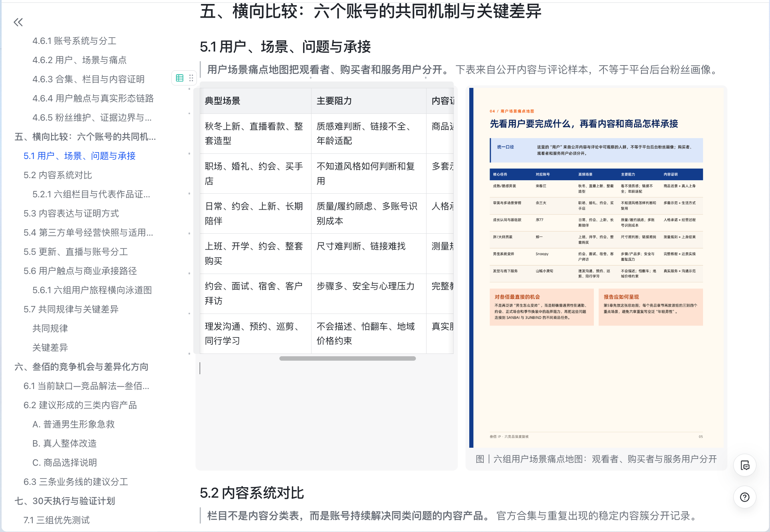The width and height of the screenshot is (770, 532).
Task: Jump to chapter 五、横向比较 in outline
Action: pos(85,137)
